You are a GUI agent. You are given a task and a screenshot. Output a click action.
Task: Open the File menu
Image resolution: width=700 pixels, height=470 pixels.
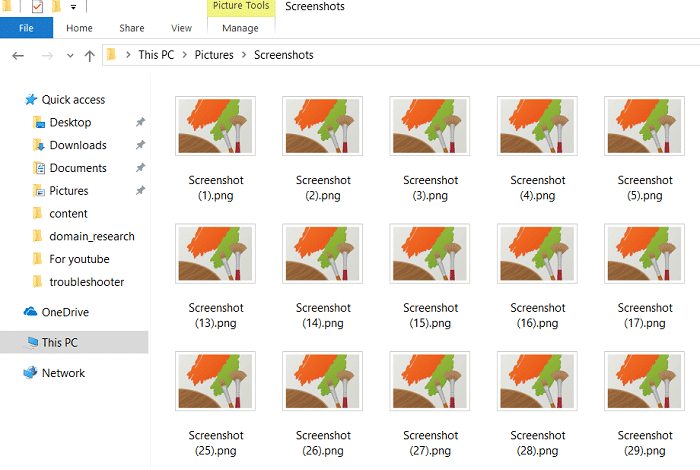click(26, 28)
